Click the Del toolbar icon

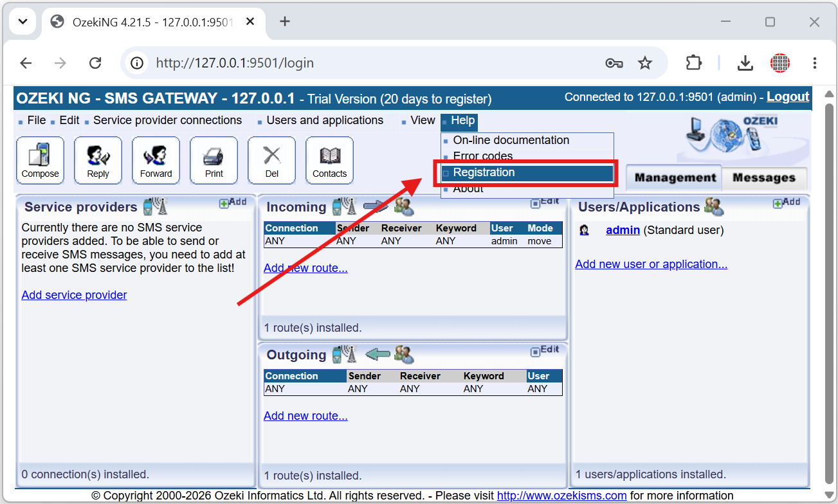pos(271,160)
